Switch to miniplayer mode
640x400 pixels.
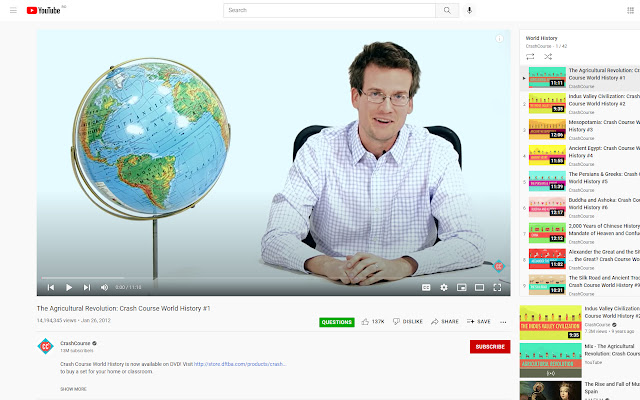click(x=462, y=287)
